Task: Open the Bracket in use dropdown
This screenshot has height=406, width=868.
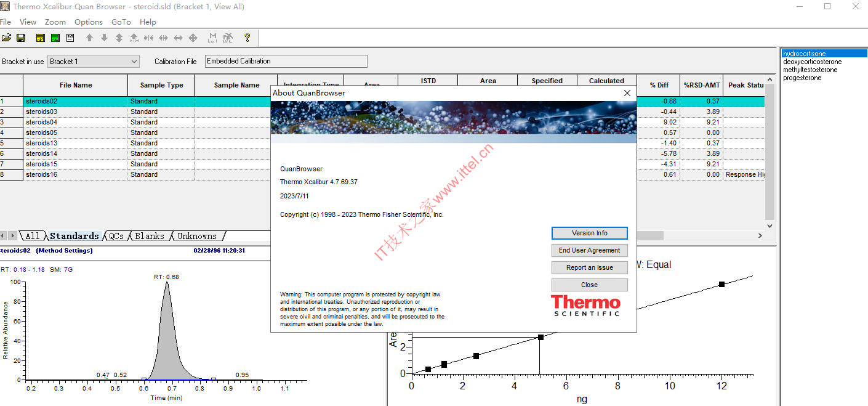Action: pos(94,62)
